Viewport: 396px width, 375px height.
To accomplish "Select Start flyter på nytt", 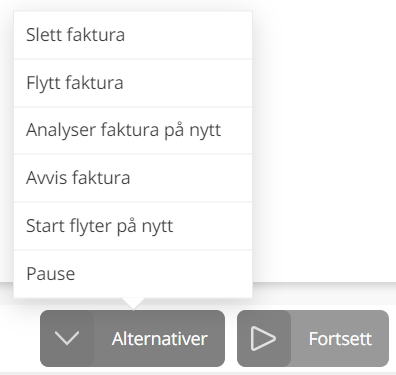I will click(133, 226).
